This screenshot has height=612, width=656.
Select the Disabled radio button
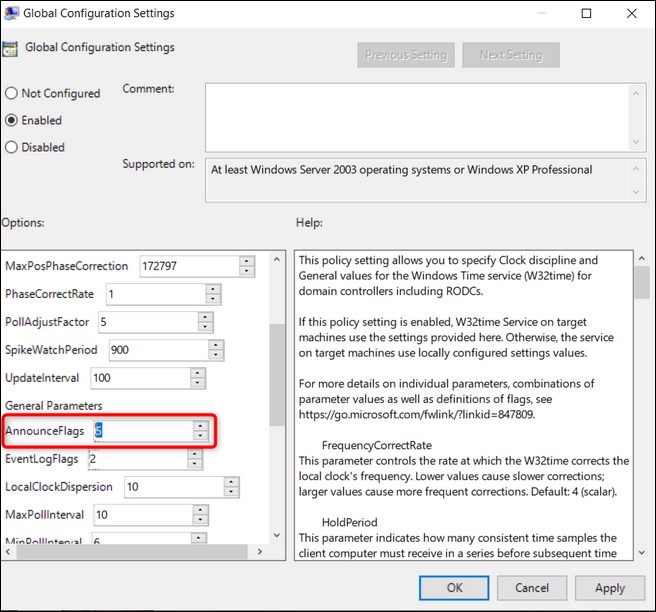[11, 148]
